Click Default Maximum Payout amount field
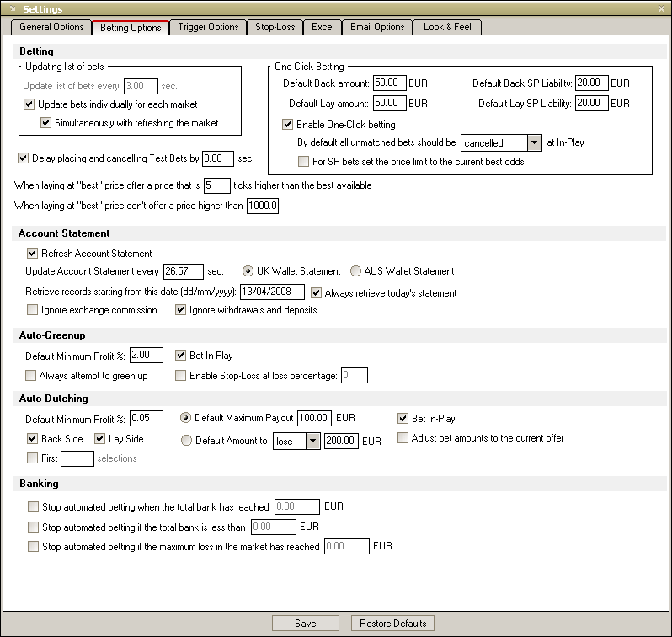The width and height of the screenshot is (672, 637). pos(314,418)
